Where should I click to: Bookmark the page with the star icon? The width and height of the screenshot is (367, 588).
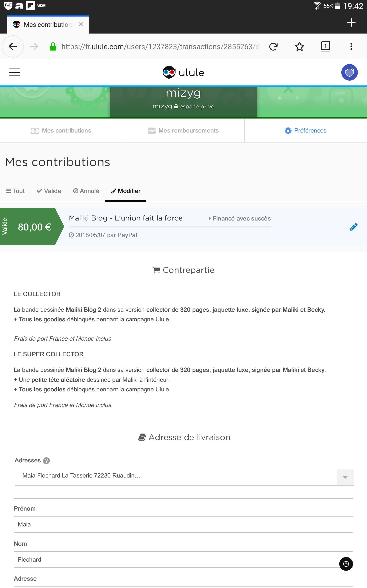[x=299, y=46]
